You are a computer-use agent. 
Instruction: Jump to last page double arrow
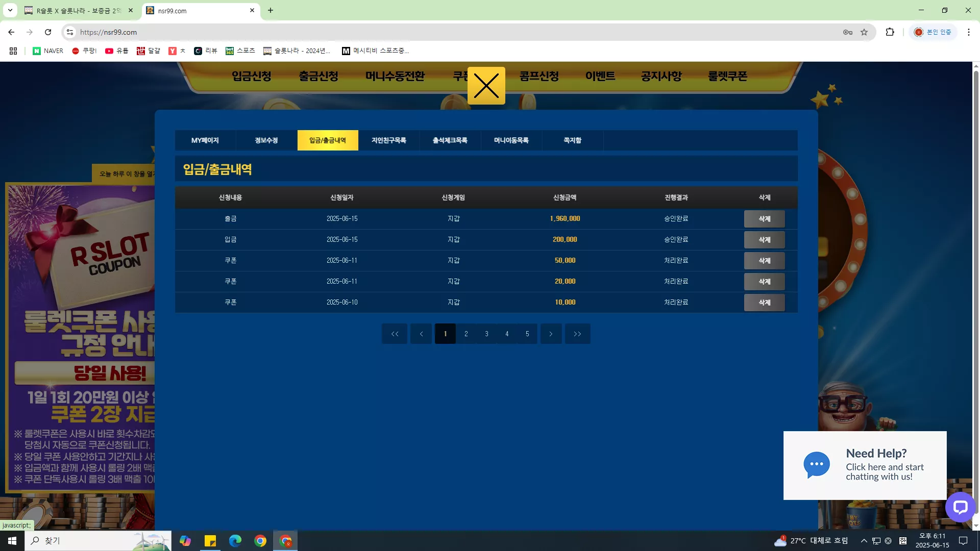[x=577, y=334]
